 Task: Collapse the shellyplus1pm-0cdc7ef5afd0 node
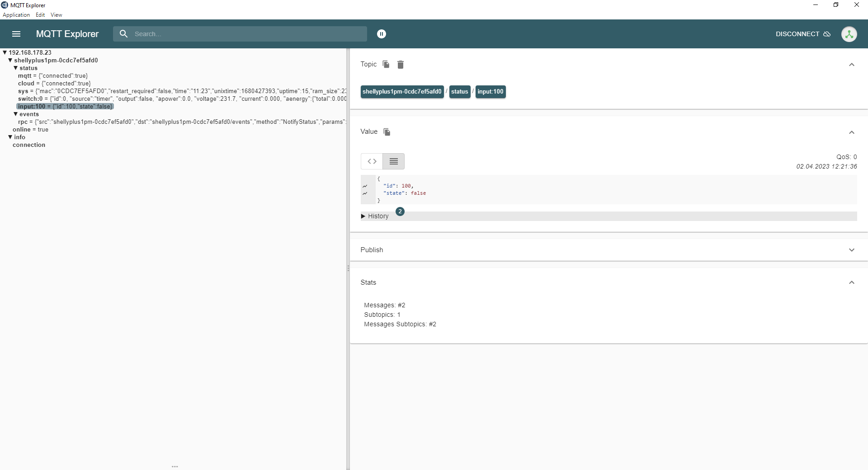10,61
